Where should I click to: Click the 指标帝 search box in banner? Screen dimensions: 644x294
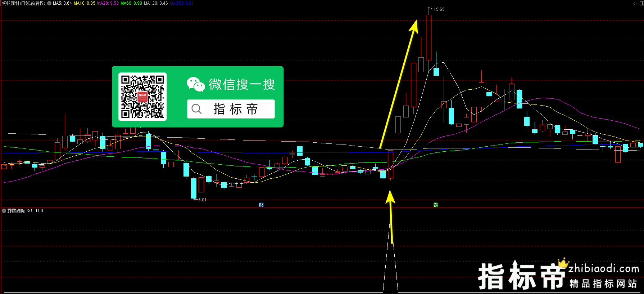[231, 109]
